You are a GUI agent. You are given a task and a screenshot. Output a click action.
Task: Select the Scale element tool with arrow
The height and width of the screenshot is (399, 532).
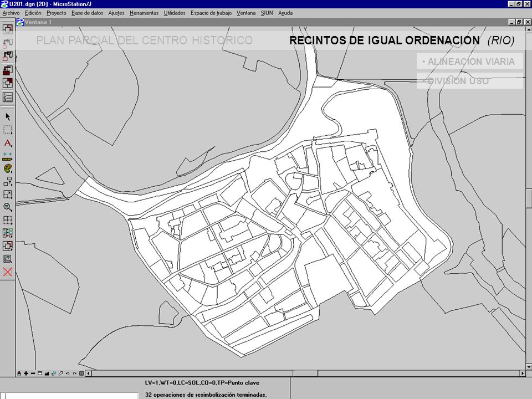click(x=7, y=195)
